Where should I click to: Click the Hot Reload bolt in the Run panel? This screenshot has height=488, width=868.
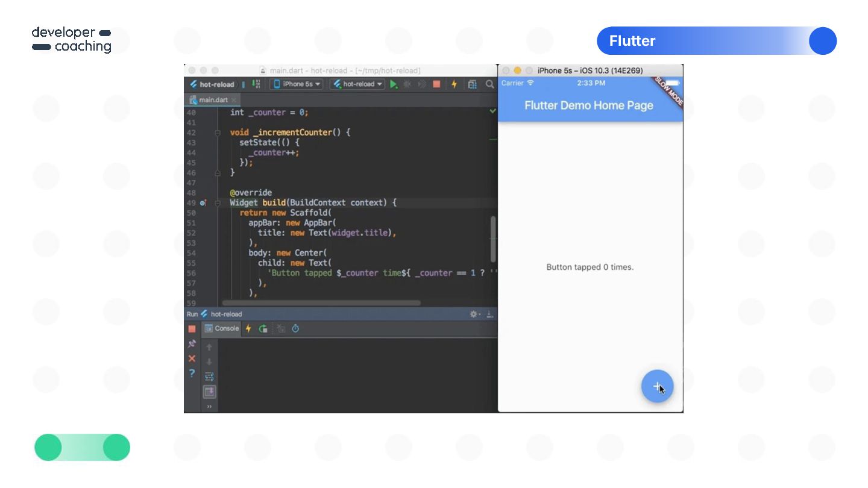click(x=248, y=329)
